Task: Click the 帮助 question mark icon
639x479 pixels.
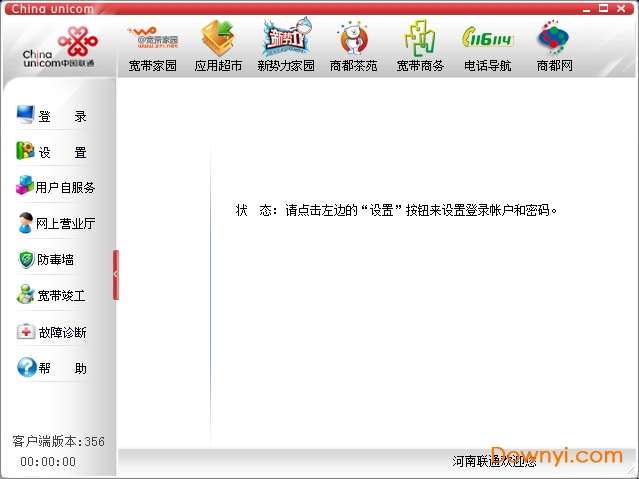Action: (x=27, y=367)
